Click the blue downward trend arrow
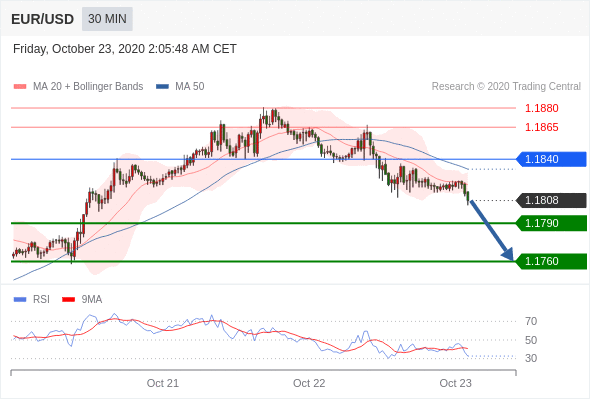Viewport: 590px width, 400px height. click(x=491, y=230)
